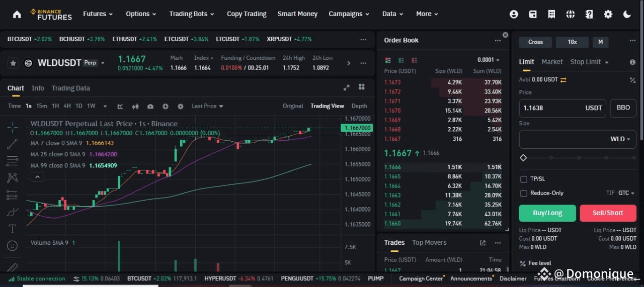
Task: Select the brush drawing tool
Action: tap(13, 212)
